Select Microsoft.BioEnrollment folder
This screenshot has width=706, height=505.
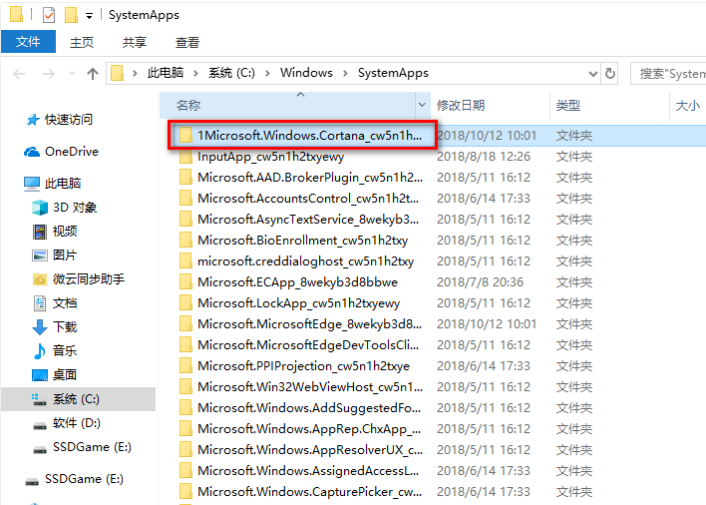[x=294, y=240]
